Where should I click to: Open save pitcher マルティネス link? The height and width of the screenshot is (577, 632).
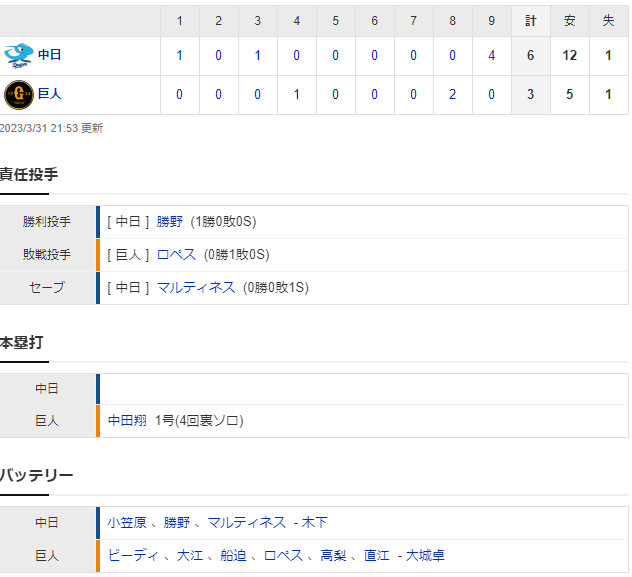(x=195, y=288)
